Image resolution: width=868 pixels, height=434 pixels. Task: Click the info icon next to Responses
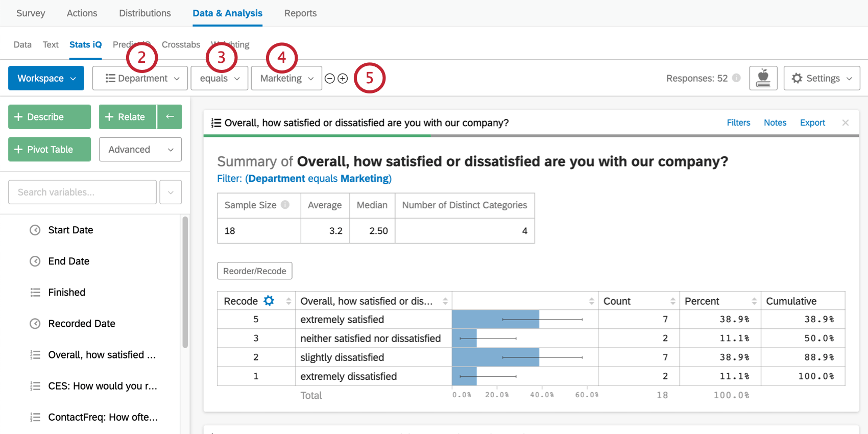click(736, 78)
